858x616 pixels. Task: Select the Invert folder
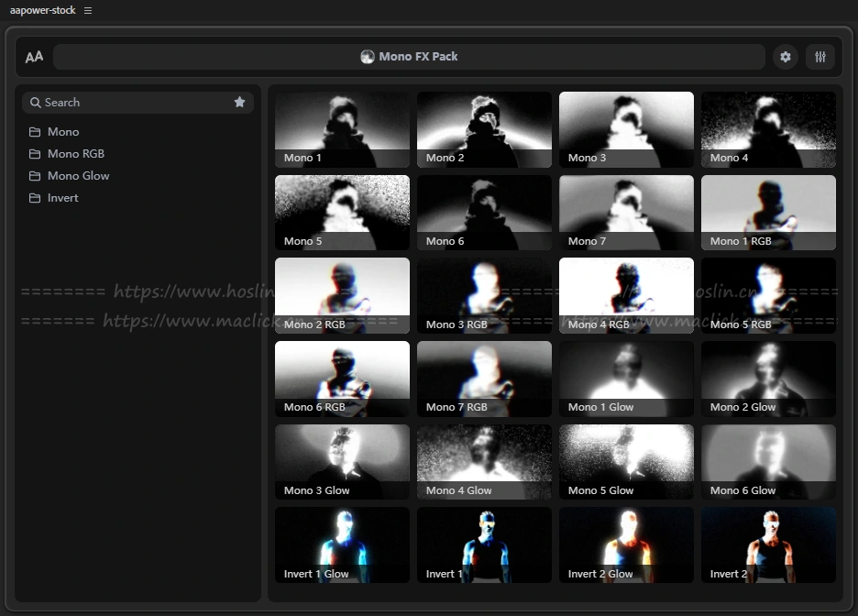point(62,198)
